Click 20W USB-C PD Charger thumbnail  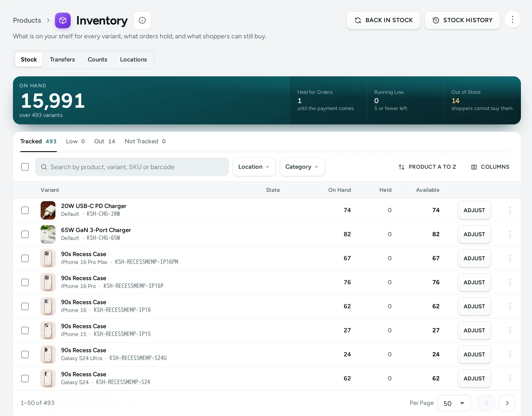48,210
